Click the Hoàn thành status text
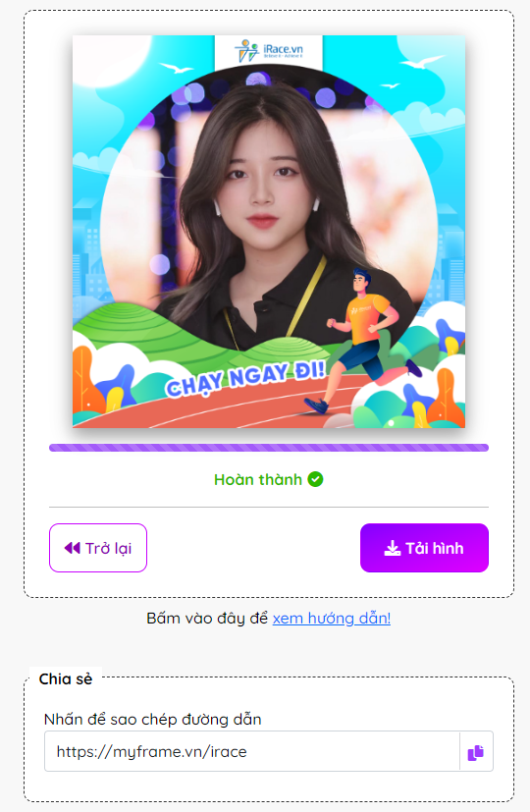Screen dimensions: 530x812 258,479
